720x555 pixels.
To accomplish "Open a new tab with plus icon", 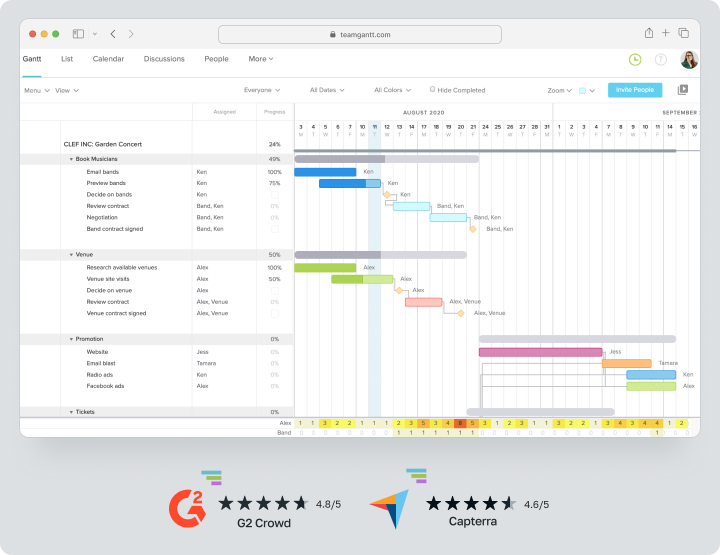I will point(665,33).
